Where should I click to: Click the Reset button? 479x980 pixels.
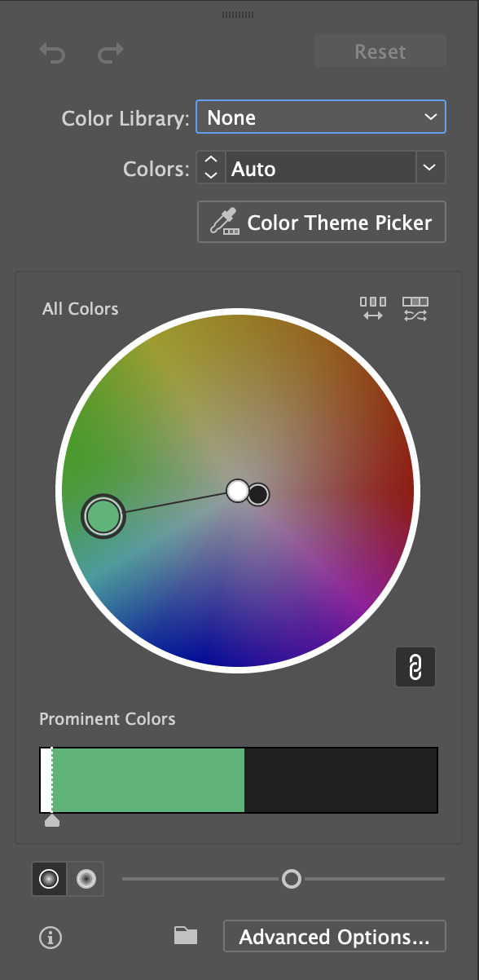coord(380,51)
